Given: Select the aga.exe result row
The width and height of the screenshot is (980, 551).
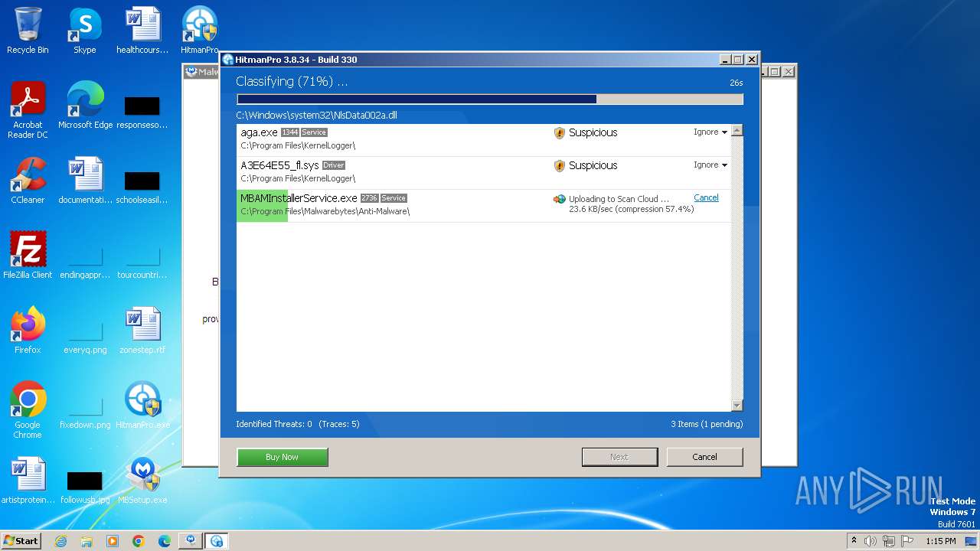Looking at the screenshot, I should click(x=484, y=140).
